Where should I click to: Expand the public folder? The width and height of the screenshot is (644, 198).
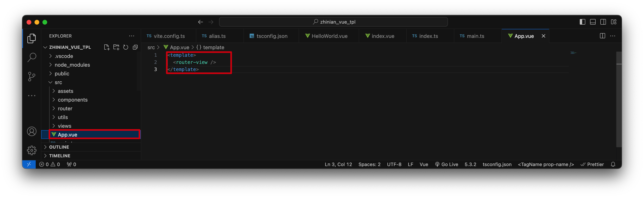(91, 73)
